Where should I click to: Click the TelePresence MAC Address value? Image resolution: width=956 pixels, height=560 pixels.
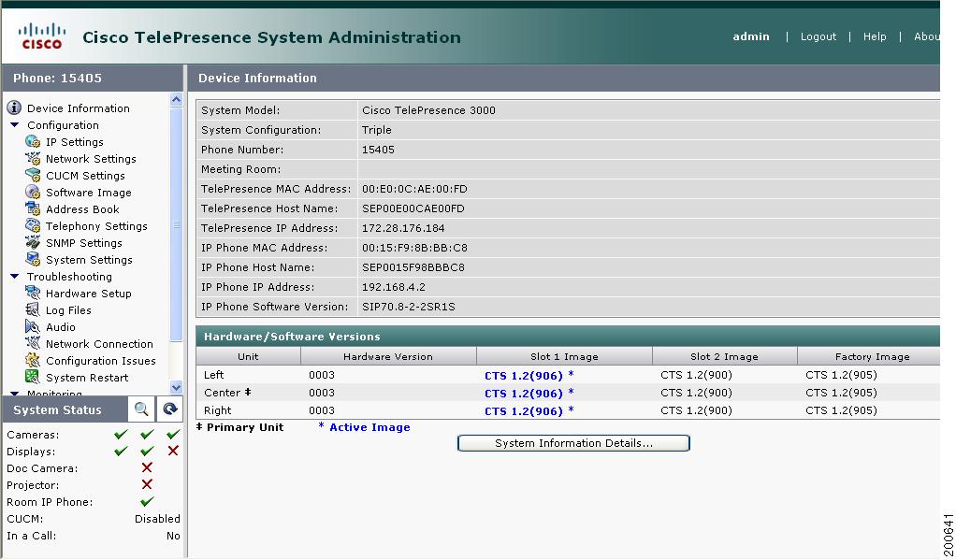pos(414,190)
